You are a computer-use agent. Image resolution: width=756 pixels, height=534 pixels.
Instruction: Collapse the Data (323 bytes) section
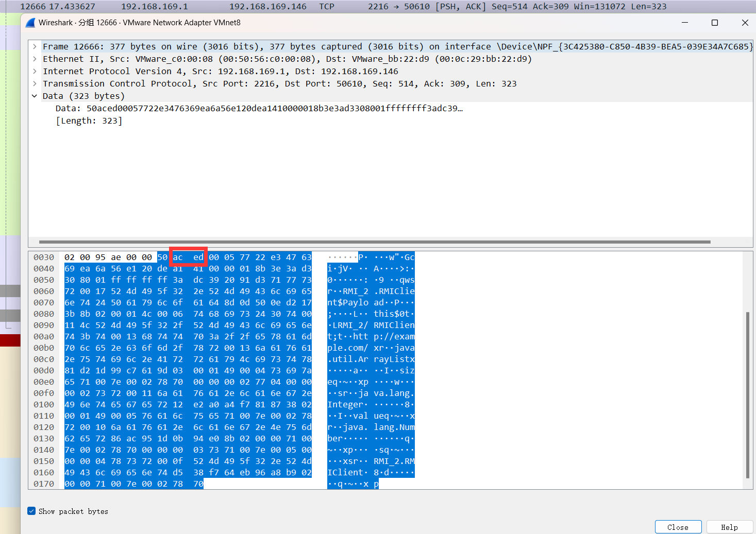coord(35,96)
